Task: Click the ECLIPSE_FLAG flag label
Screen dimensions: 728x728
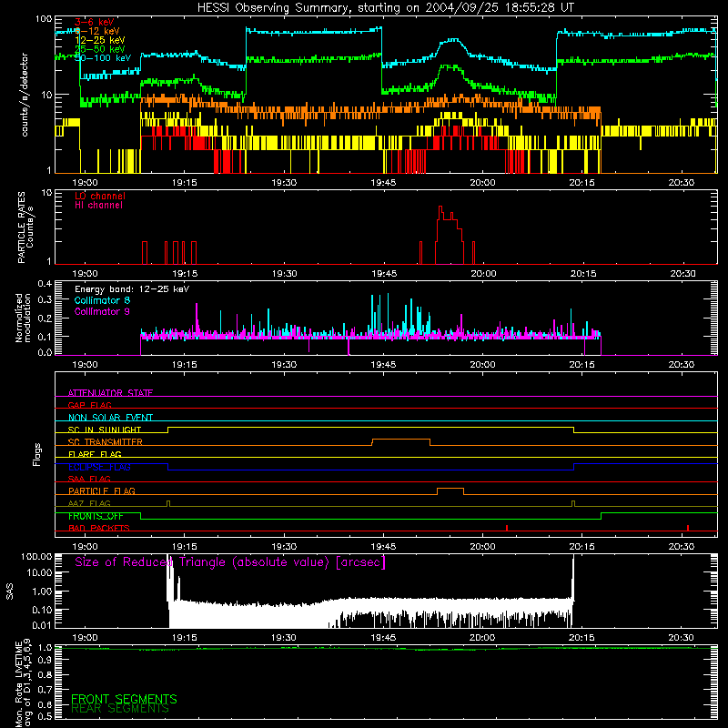Action: (x=99, y=467)
